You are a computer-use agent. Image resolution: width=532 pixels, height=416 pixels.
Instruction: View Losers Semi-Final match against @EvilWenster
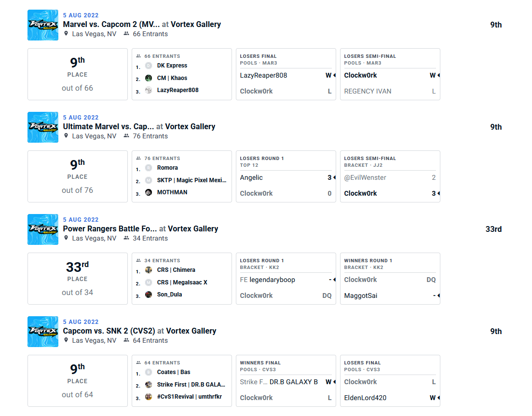[390, 176]
